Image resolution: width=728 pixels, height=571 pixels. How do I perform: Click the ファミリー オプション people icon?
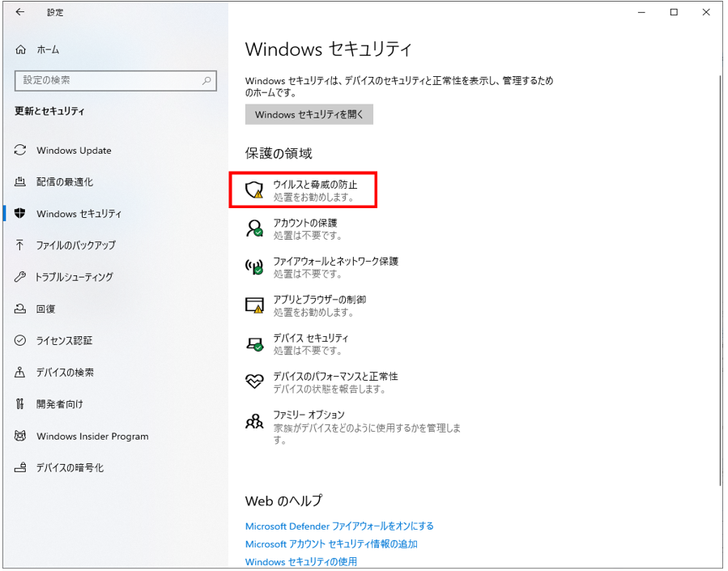click(254, 421)
